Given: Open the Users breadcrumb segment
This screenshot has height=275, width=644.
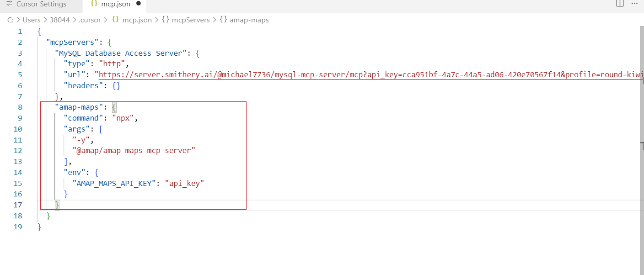Looking at the screenshot, I should coord(32,20).
